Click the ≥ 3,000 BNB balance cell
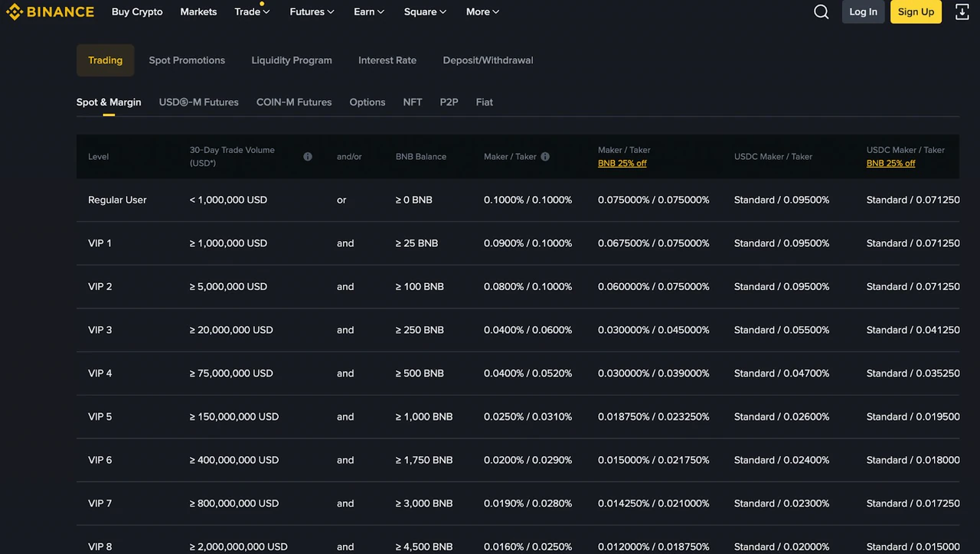This screenshot has width=980, height=554. [424, 503]
